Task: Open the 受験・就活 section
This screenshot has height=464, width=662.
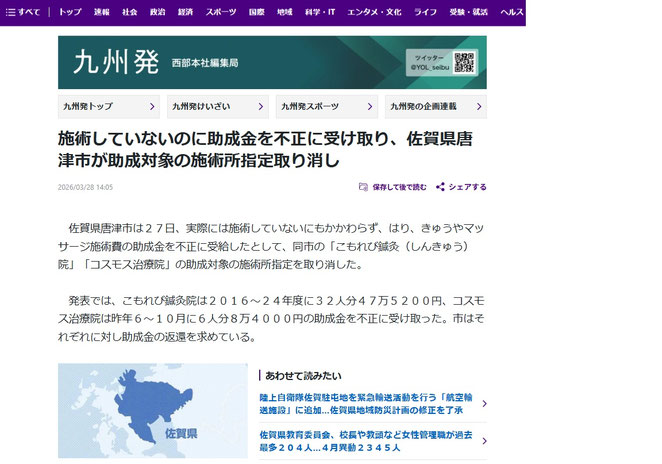Action: pos(469,12)
